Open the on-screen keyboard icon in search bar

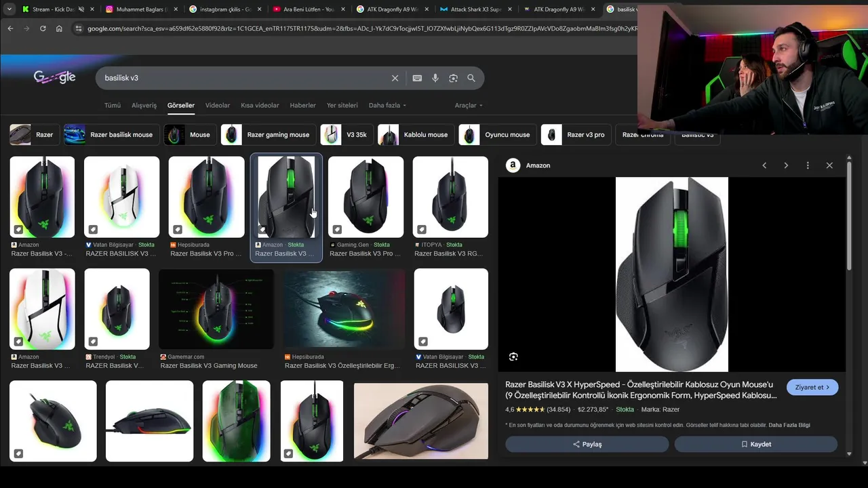point(417,78)
